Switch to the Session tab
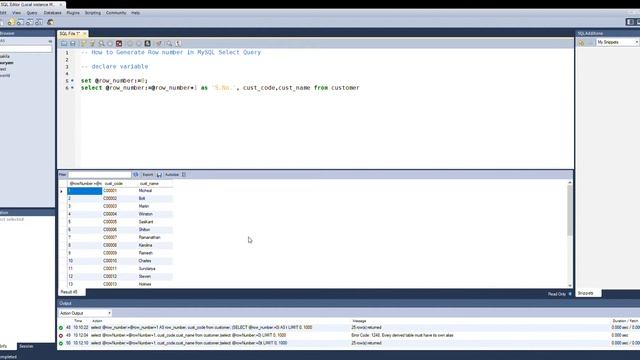Image resolution: width=640 pixels, height=360 pixels. [26, 346]
